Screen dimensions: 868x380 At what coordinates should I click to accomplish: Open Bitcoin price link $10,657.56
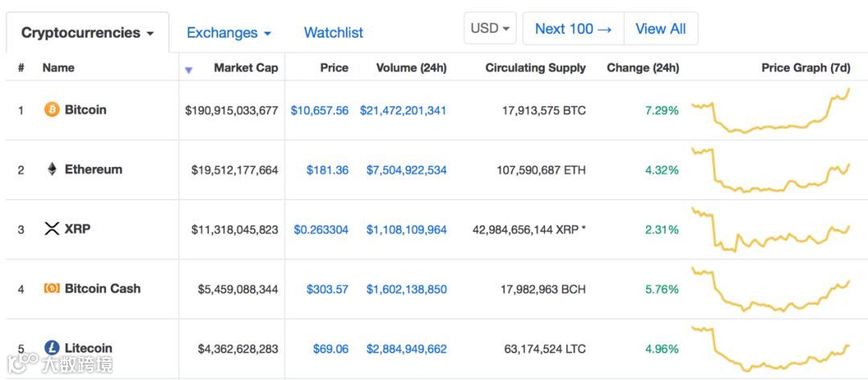click(319, 111)
